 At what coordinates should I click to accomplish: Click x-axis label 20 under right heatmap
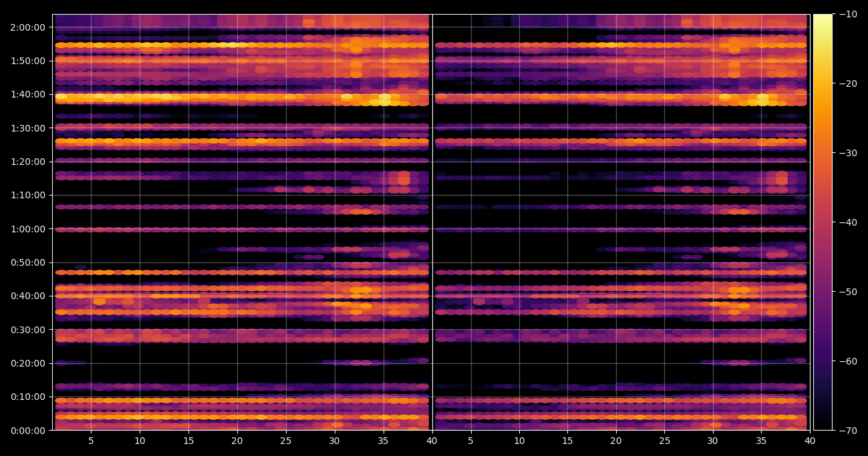(616, 441)
